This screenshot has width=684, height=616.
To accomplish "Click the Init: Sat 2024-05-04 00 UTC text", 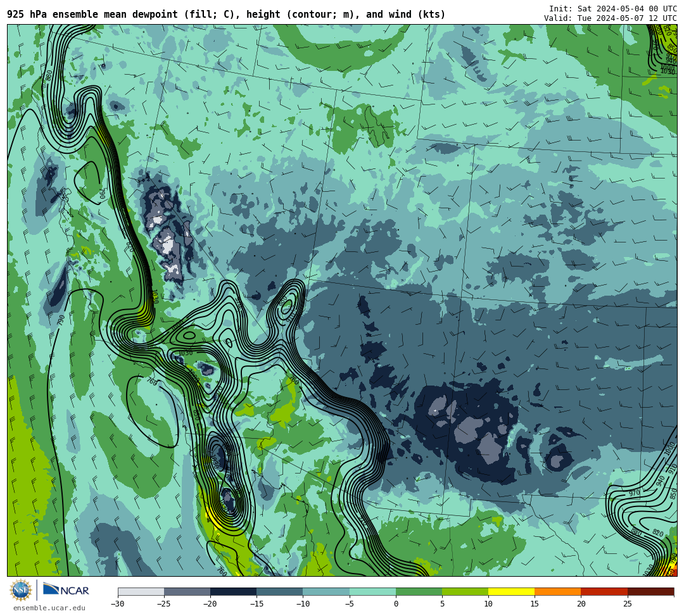I will [x=613, y=9].
